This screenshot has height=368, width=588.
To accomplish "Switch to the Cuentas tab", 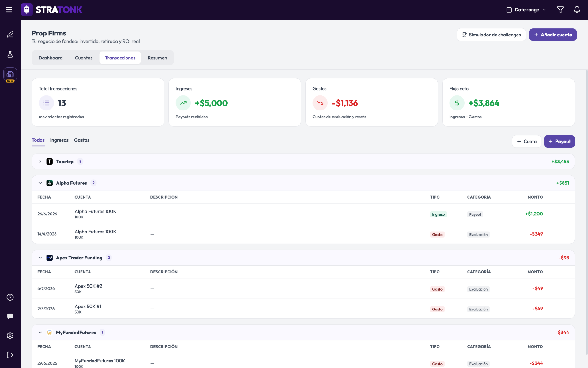I will pyautogui.click(x=84, y=58).
